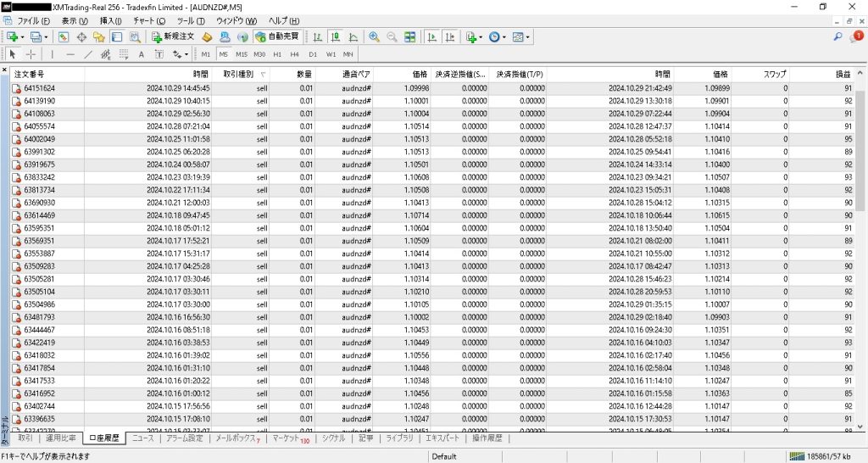Toggle the M15 timeframe button

pyautogui.click(x=242, y=54)
